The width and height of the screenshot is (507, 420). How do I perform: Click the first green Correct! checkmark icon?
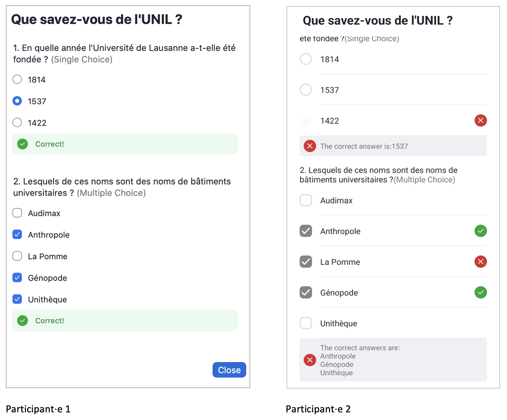coord(23,144)
